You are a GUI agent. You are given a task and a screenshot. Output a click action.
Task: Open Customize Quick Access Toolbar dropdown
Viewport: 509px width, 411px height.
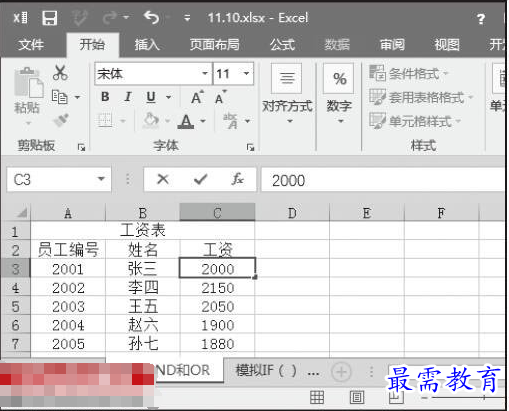pyautogui.click(x=187, y=18)
